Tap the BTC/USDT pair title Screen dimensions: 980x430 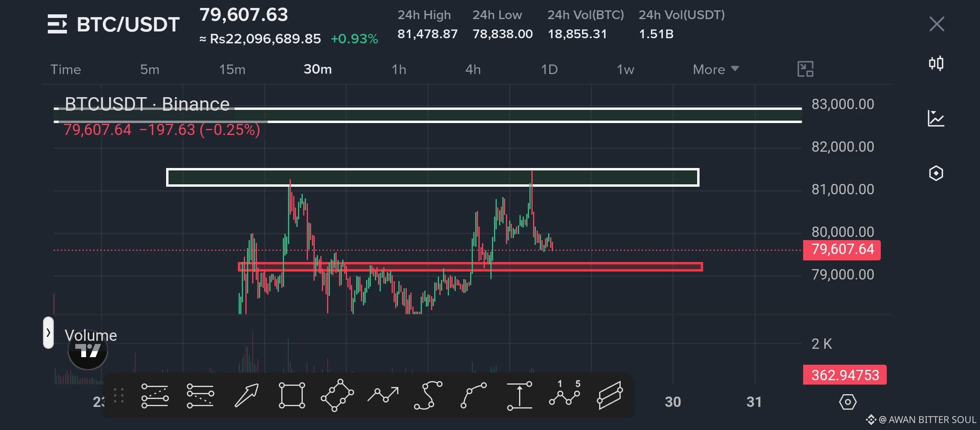[128, 24]
